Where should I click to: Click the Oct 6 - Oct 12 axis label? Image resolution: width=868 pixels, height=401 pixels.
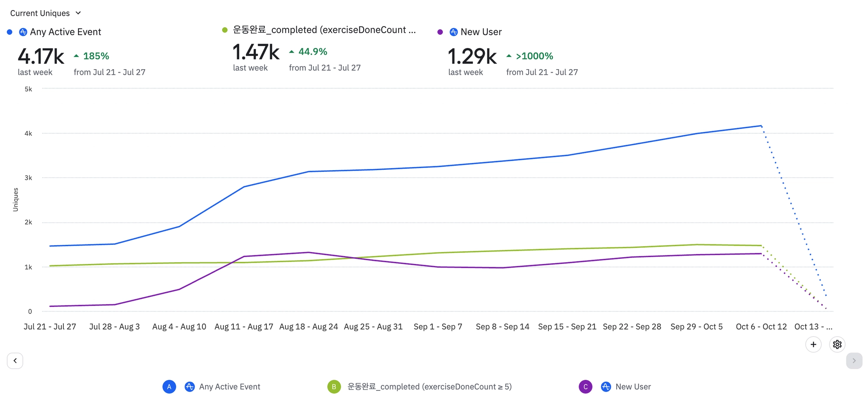coord(761,327)
